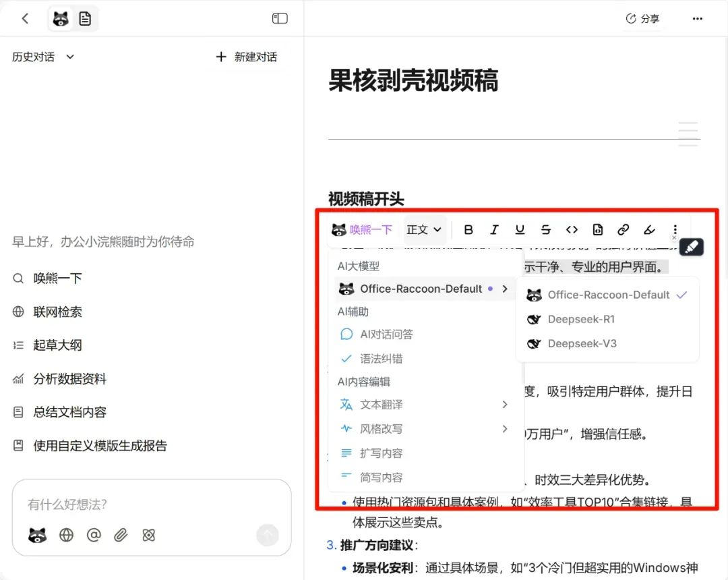Image resolution: width=728 pixels, height=580 pixels.
Task: Apply italic formatting
Action: coord(494,230)
